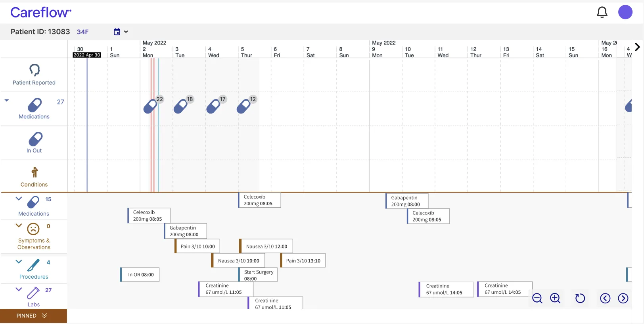Open the Celecoxib 200mg 08:05 card near May 2

[149, 216]
